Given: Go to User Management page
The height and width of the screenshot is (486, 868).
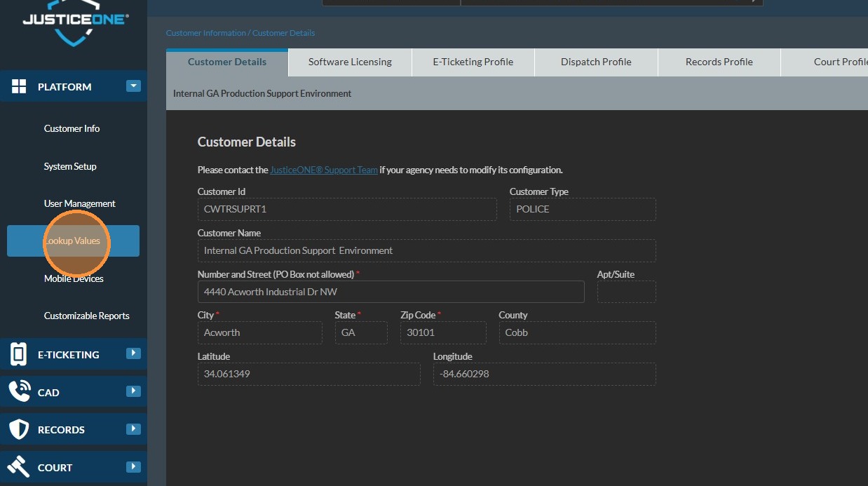Looking at the screenshot, I should tap(79, 203).
